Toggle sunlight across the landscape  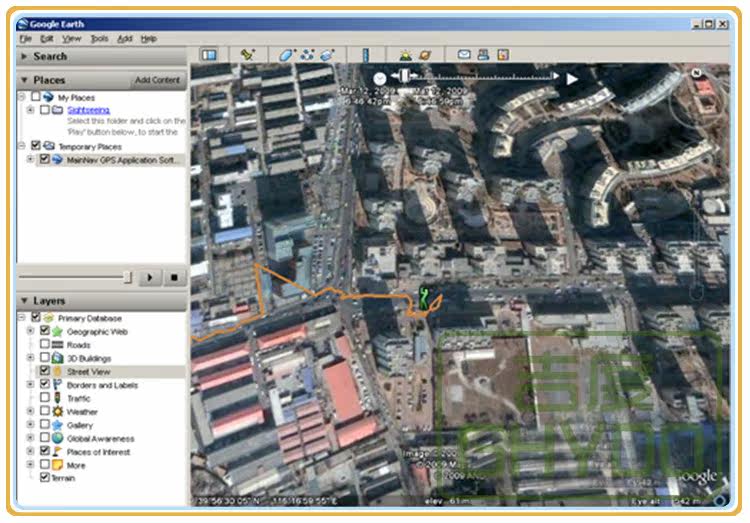click(x=406, y=55)
